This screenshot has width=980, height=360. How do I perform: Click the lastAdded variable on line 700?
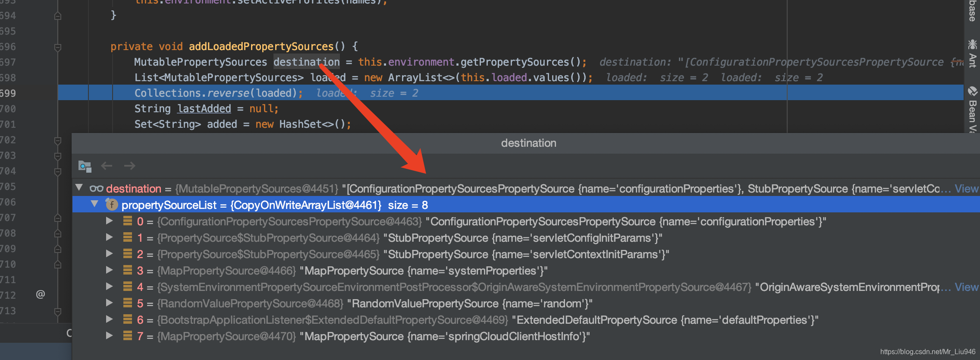tap(204, 109)
